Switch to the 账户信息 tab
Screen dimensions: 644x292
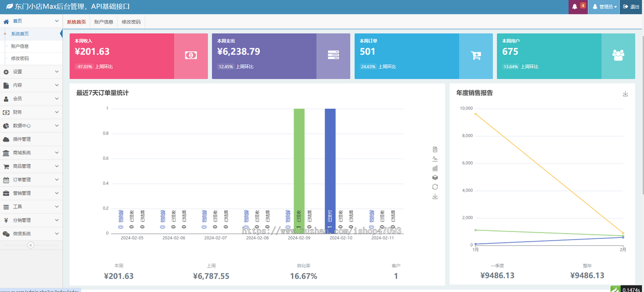coord(104,22)
